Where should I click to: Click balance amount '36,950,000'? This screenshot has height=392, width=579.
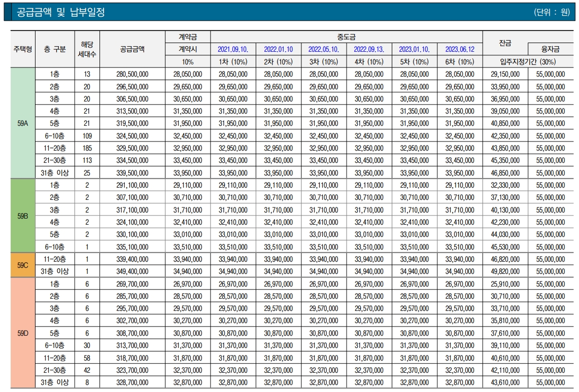click(505, 99)
